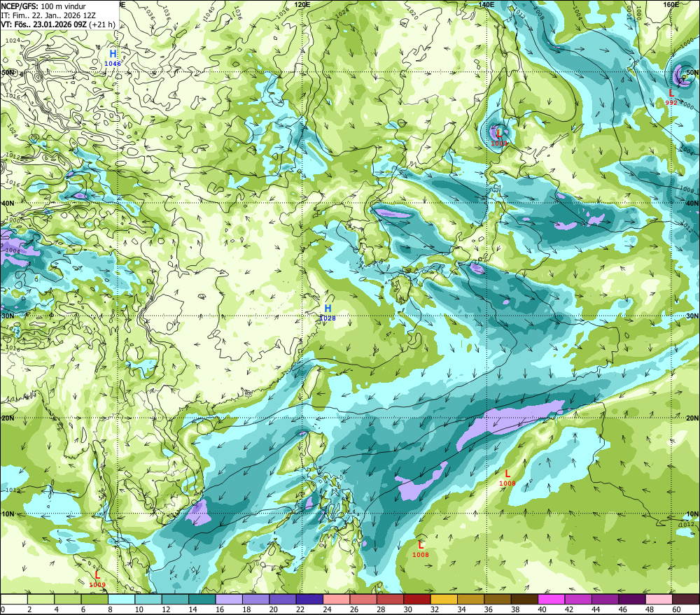Select the salmon 26–28 legend swatch

(363, 599)
